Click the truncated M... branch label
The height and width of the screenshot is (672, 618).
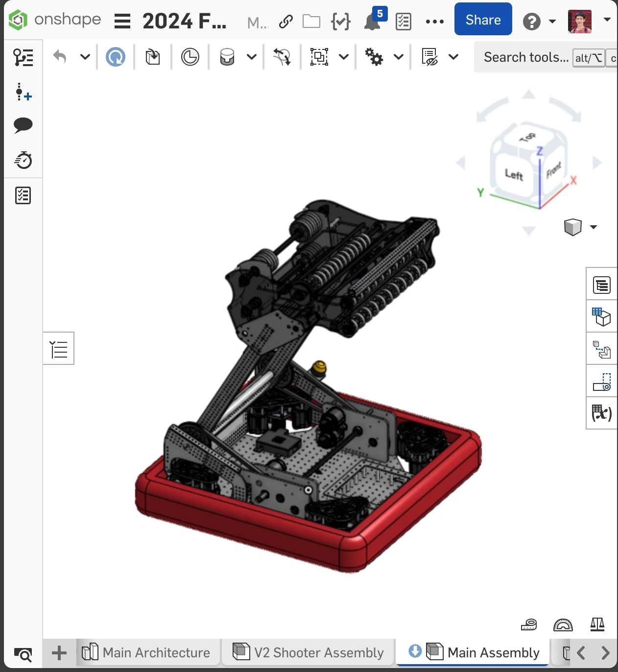(x=258, y=23)
